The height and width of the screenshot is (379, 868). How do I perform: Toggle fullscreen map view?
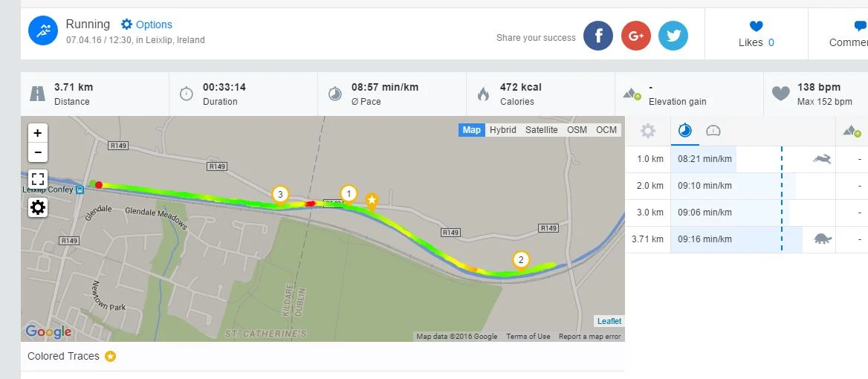(x=38, y=179)
